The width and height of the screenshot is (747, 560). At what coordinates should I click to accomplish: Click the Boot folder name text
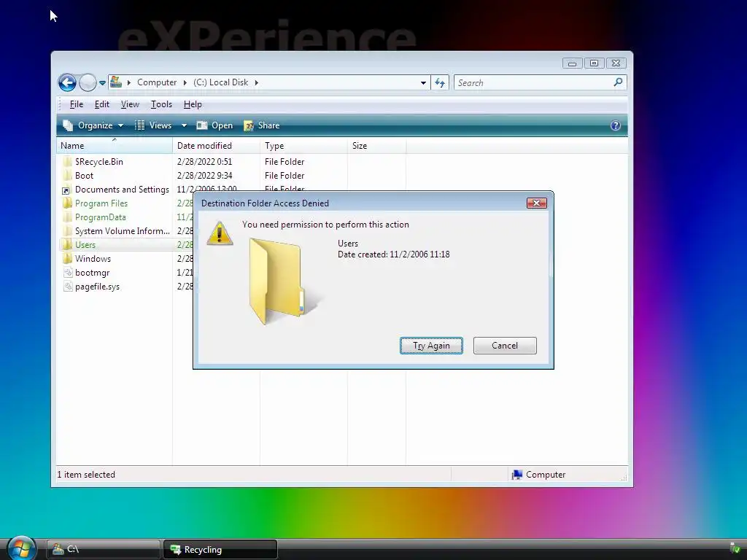pyautogui.click(x=85, y=176)
